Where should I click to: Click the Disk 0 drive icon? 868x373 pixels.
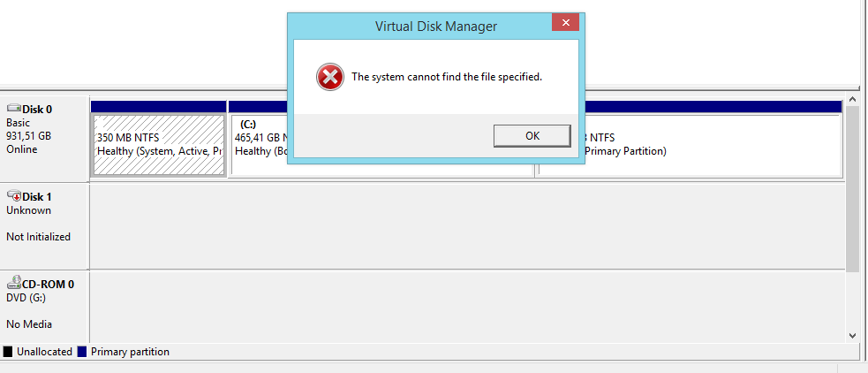pos(14,110)
